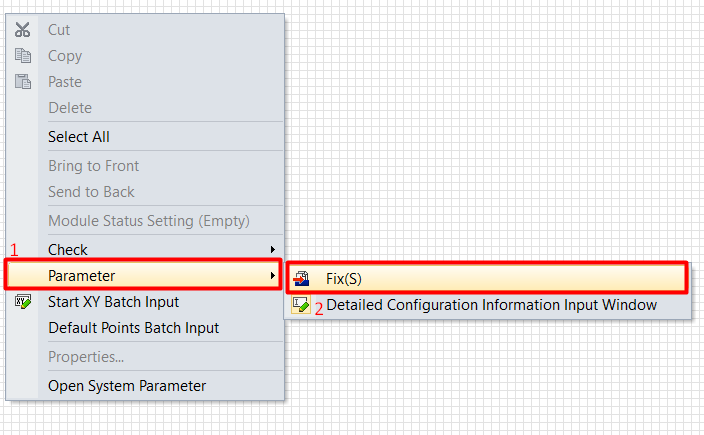Open Detailed Configuration Information Input Window

(488, 305)
